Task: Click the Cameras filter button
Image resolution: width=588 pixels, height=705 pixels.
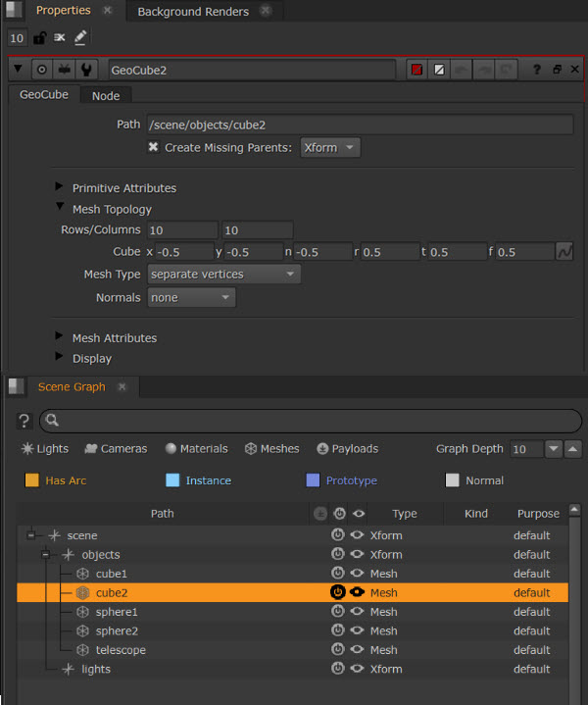Action: pyautogui.click(x=116, y=449)
